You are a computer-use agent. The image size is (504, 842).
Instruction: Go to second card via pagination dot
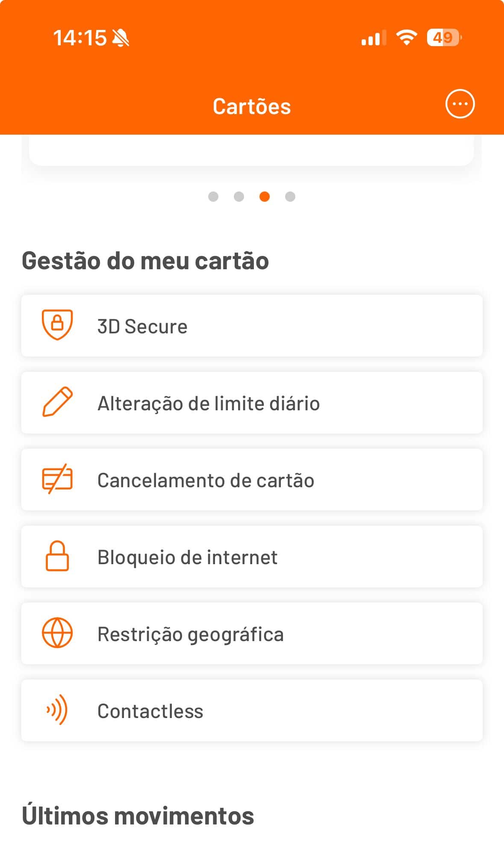[x=239, y=197]
